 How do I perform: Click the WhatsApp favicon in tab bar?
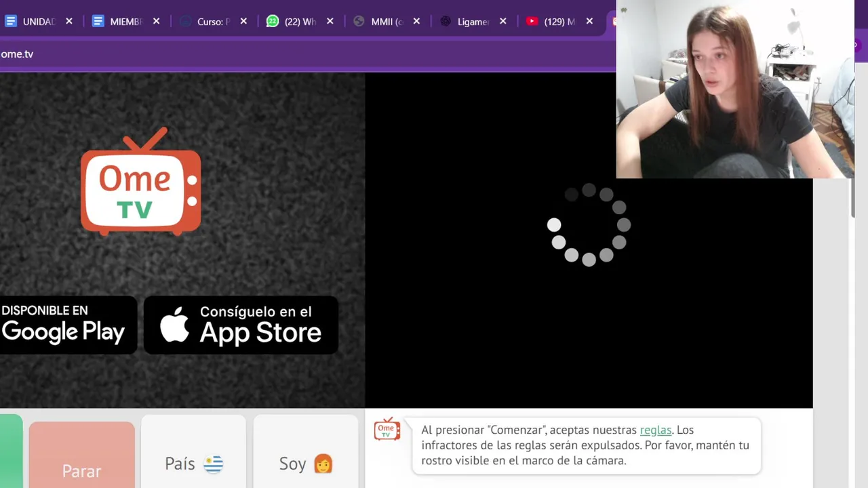click(272, 21)
